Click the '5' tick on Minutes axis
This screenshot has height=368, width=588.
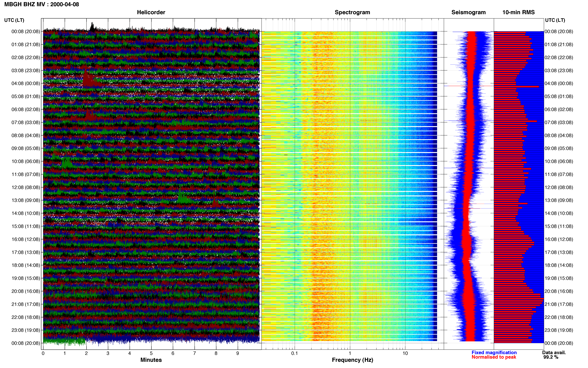(x=151, y=353)
